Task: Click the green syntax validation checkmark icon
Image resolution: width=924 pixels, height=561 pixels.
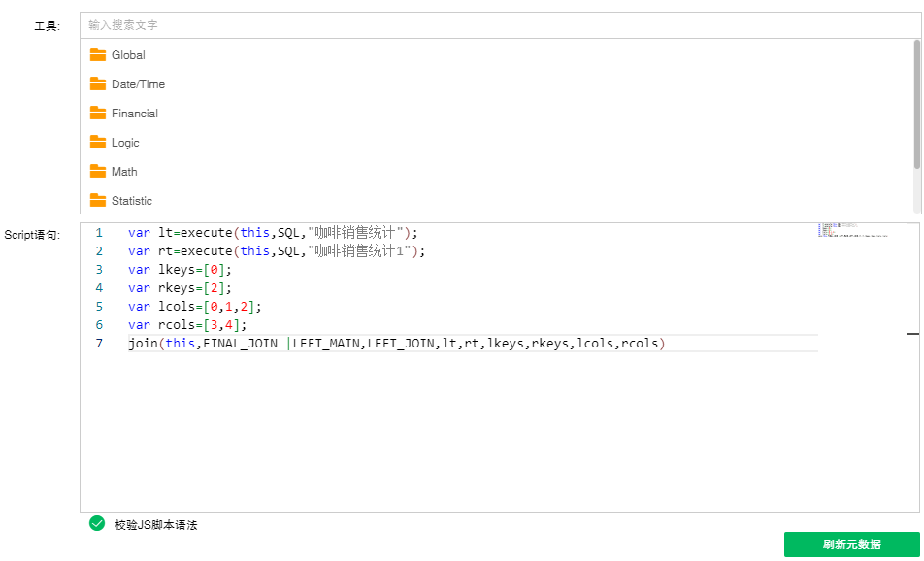Action: (x=97, y=522)
